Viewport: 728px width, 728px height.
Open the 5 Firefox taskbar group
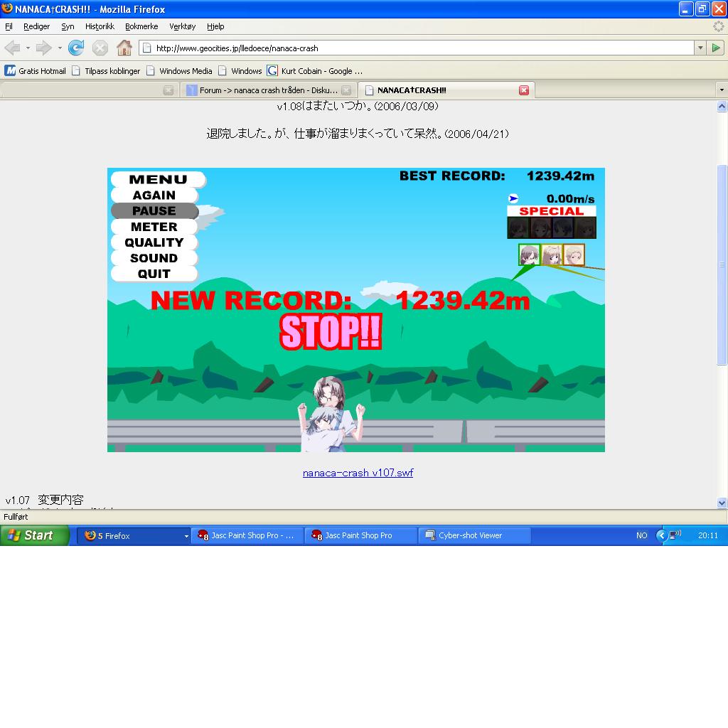pyautogui.click(x=134, y=536)
